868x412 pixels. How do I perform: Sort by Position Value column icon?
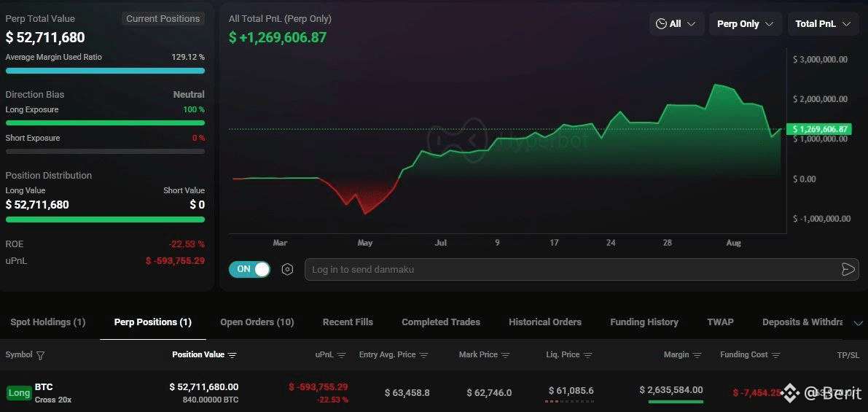click(232, 356)
